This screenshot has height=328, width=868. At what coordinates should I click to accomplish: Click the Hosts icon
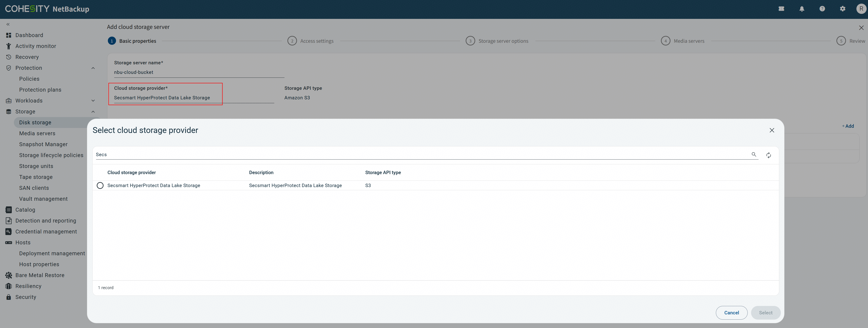pyautogui.click(x=9, y=243)
